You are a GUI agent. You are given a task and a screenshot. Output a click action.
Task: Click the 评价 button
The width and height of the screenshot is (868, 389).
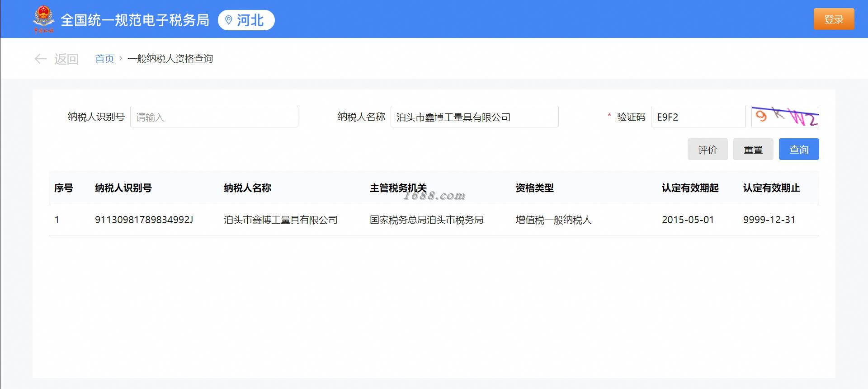(708, 149)
